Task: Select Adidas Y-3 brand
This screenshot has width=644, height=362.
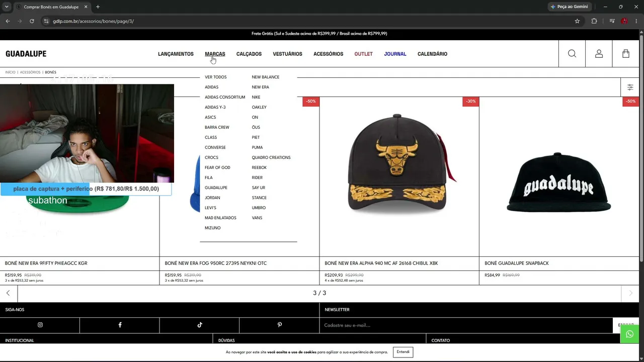Action: point(215,107)
